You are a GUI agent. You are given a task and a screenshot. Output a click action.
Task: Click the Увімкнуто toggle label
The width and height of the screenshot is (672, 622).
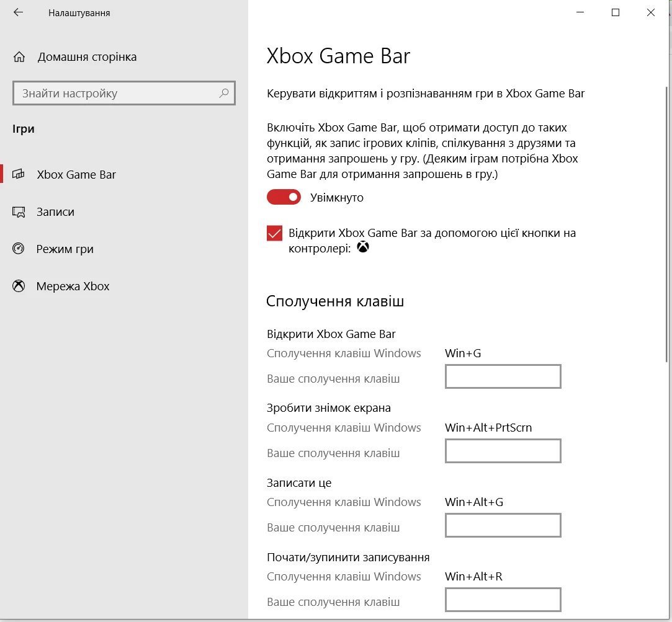[337, 197]
